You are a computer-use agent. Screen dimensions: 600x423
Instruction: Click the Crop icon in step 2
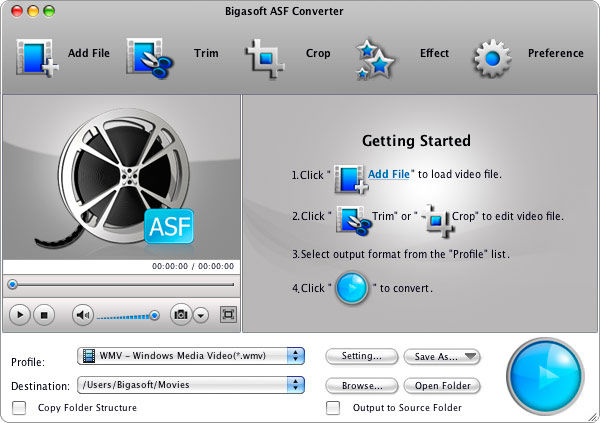pyautogui.click(x=439, y=221)
